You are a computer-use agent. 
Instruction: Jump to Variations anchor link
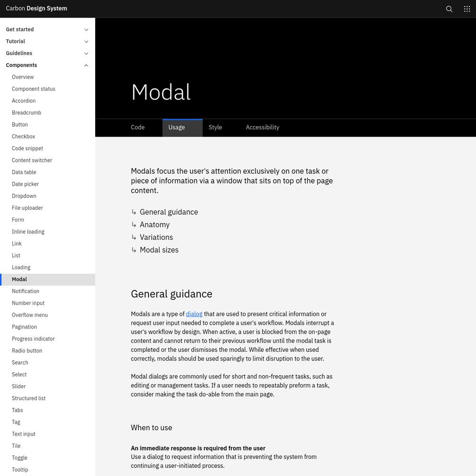click(156, 237)
